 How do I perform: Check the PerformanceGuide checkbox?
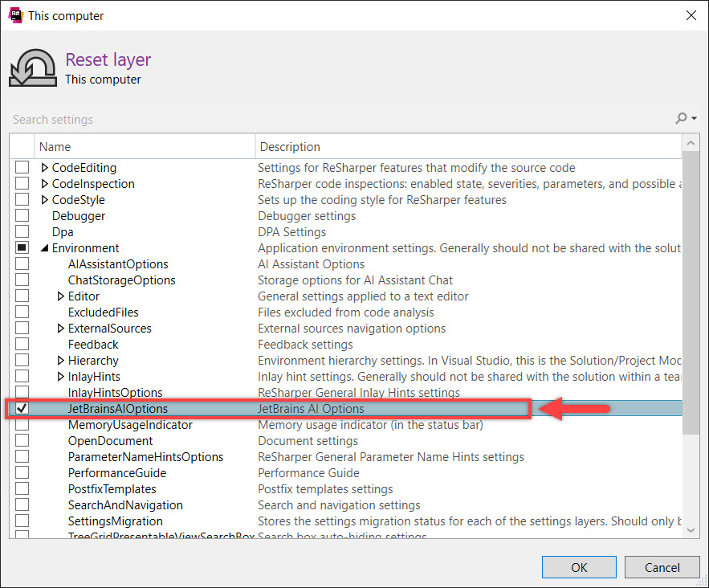[22, 472]
